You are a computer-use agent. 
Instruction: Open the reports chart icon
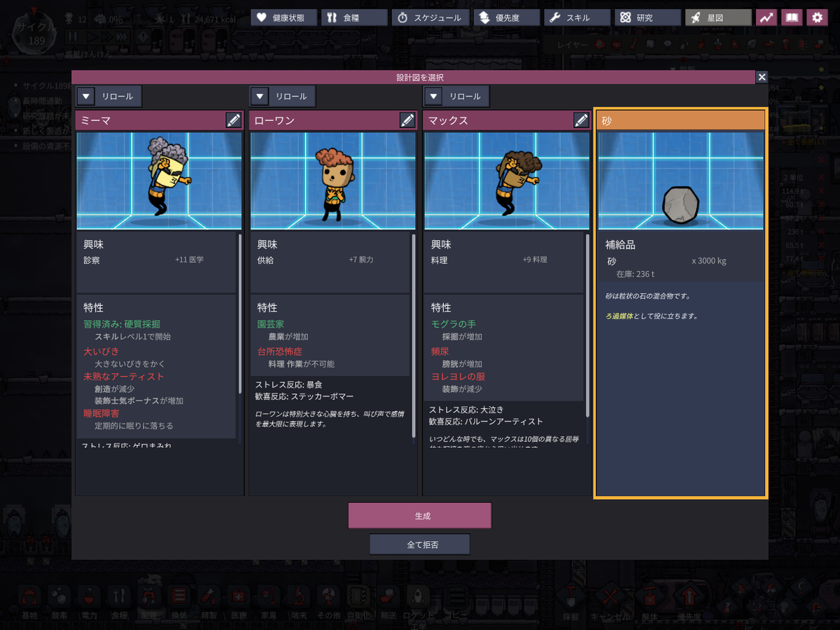point(766,17)
